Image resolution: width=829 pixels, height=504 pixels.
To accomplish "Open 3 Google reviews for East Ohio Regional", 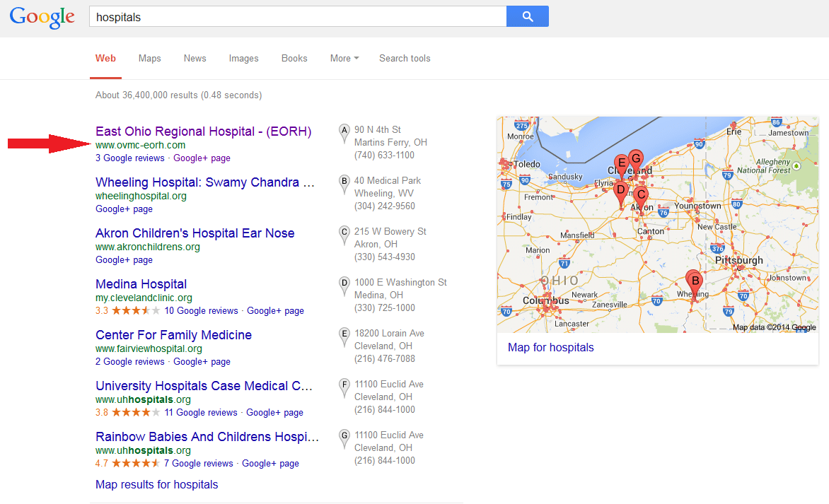I will (130, 158).
